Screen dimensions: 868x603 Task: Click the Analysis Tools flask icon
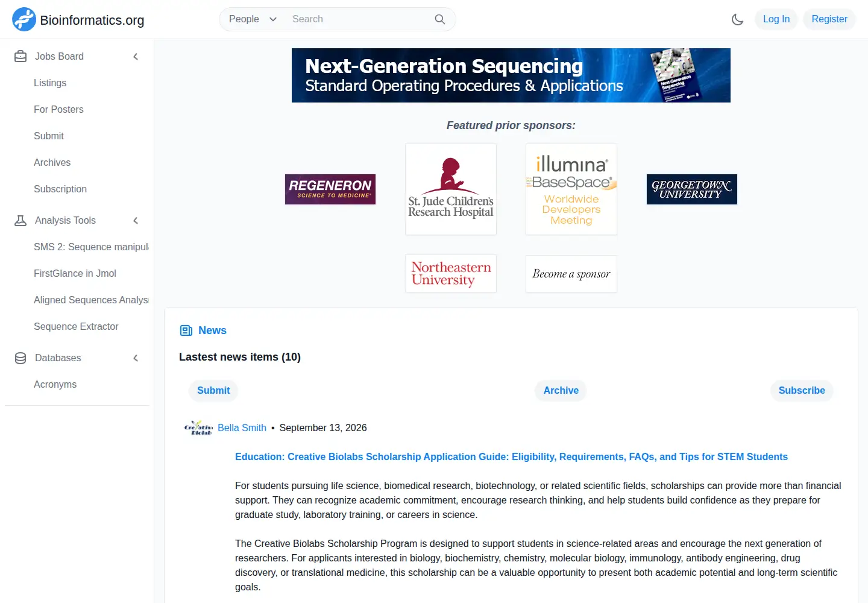pos(20,220)
